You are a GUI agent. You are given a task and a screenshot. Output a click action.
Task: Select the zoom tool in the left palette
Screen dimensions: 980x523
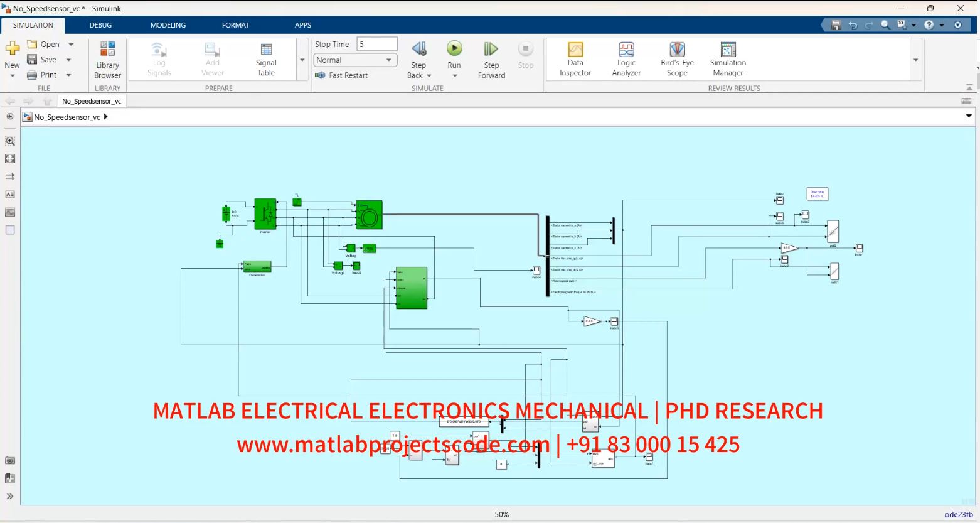coord(10,141)
